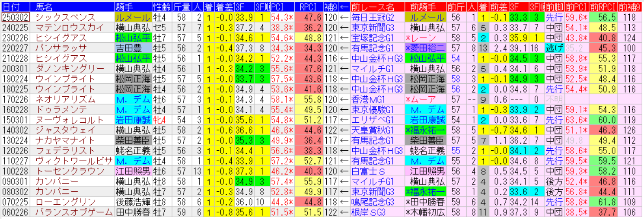The height and width of the screenshot is (219, 644).
Task: Click the 根岸SG3 previous race link
Action: coord(368,212)
